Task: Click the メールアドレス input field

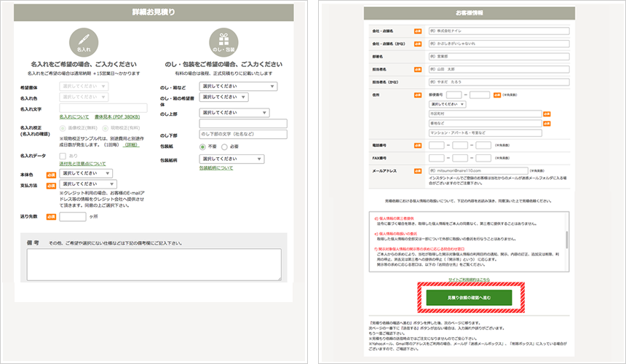Action: pyautogui.click(x=478, y=170)
